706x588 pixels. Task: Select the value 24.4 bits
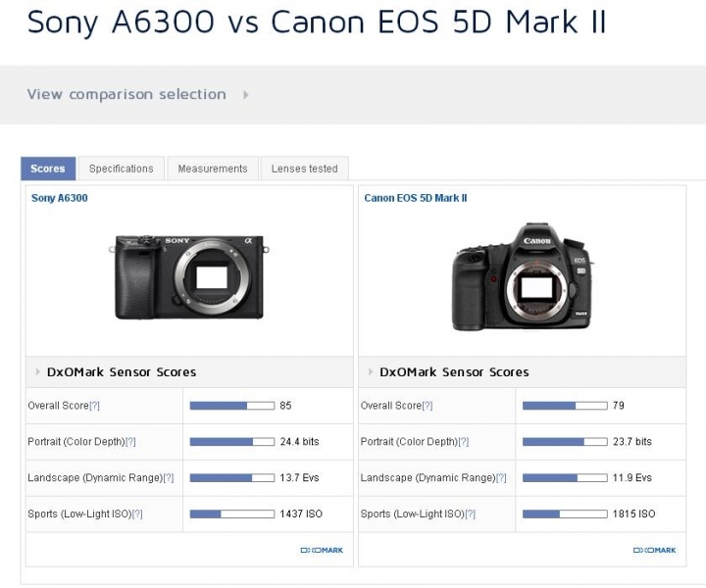point(299,442)
